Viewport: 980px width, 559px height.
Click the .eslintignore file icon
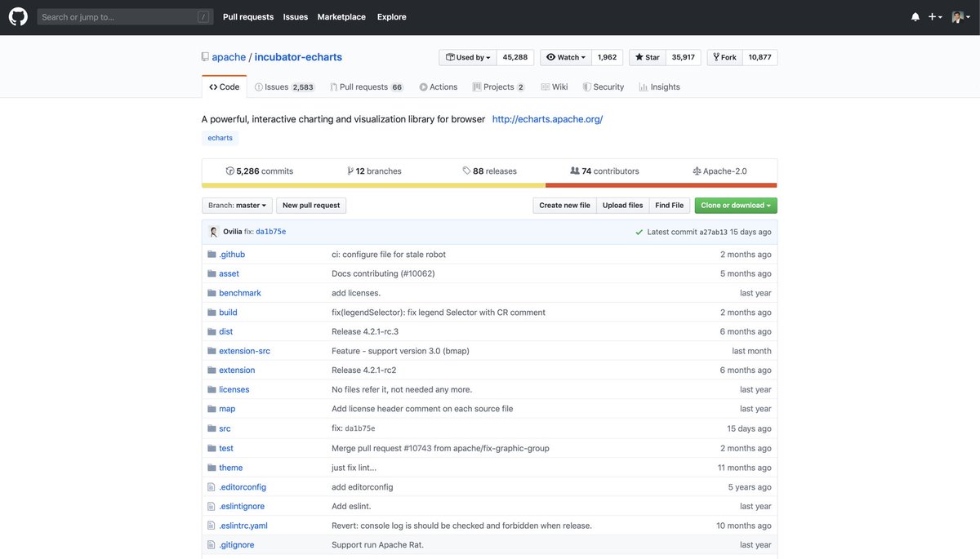pyautogui.click(x=212, y=506)
